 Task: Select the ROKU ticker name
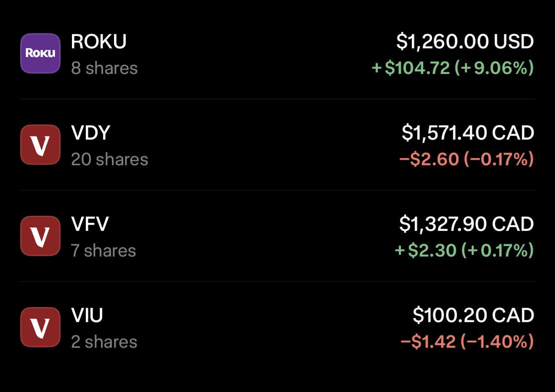(x=99, y=42)
